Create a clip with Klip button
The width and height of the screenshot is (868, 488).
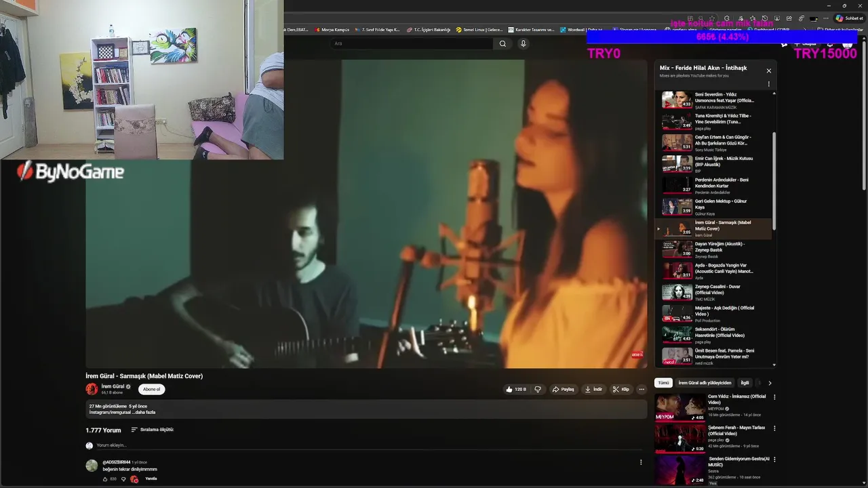pos(620,389)
